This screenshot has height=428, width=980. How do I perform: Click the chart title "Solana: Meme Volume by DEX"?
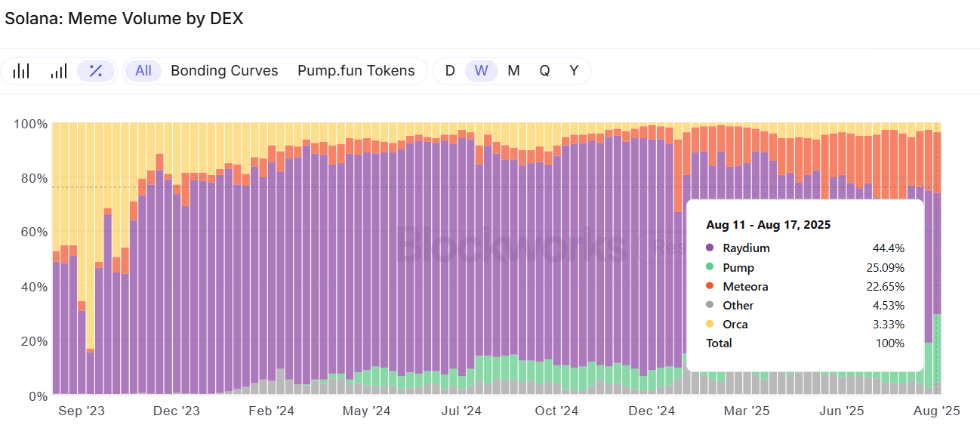coord(124,19)
